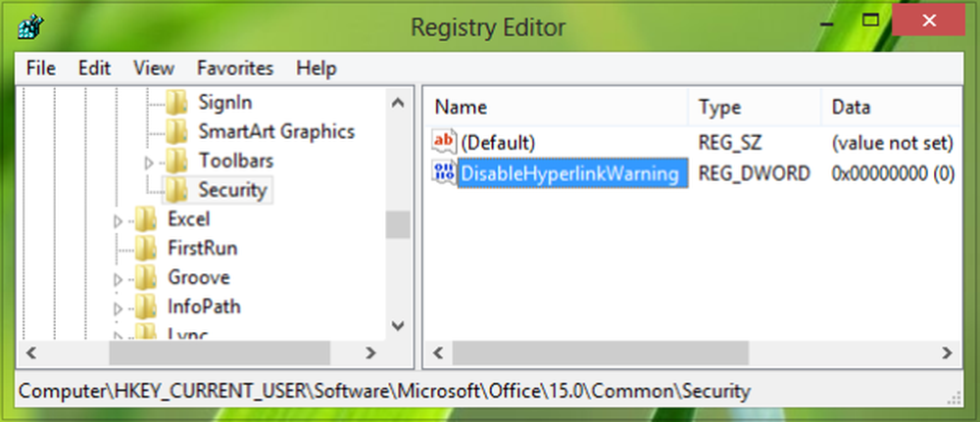Select the SignIn tree key label
The height and width of the screenshot is (422, 980).
click(225, 102)
